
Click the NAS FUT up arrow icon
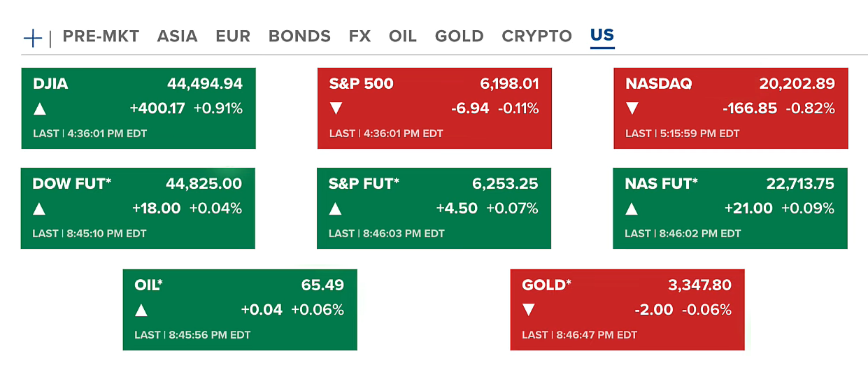coord(632,209)
